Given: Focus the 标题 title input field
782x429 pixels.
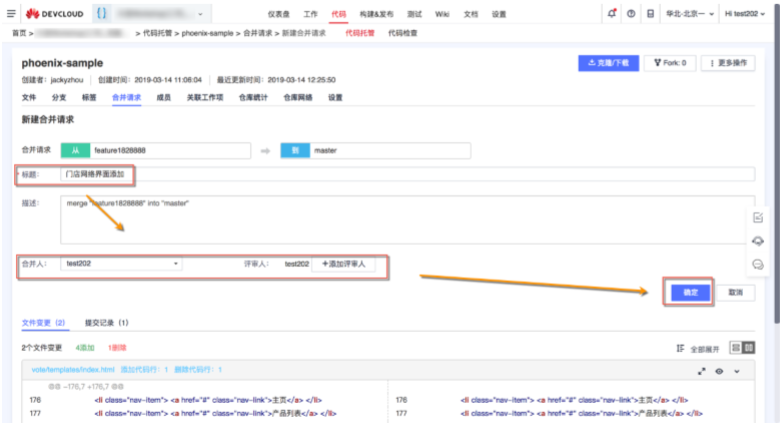Looking at the screenshot, I should point(407,174).
